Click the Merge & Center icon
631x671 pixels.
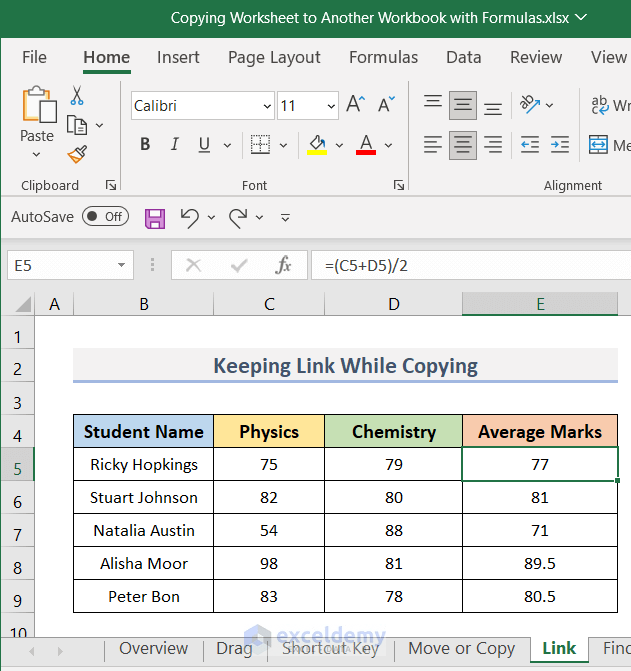point(598,145)
